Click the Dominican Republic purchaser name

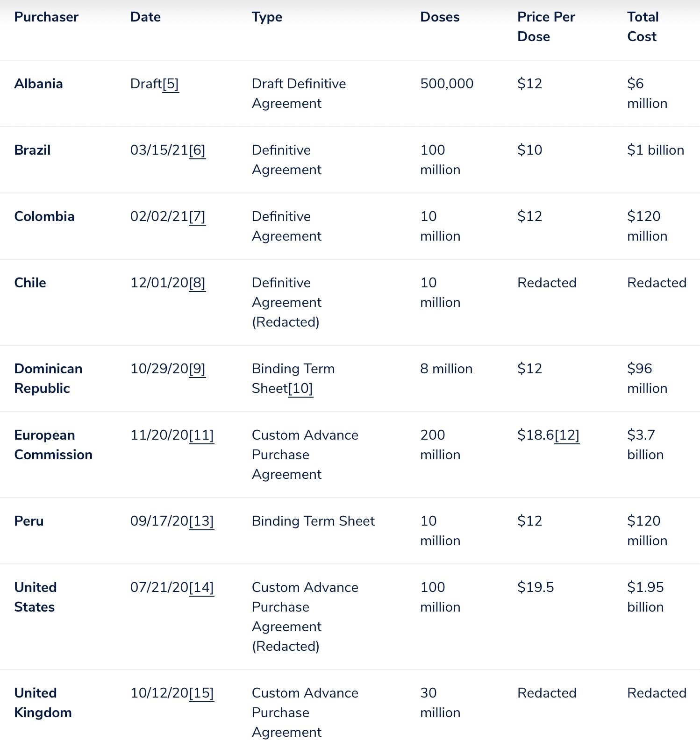(x=48, y=378)
